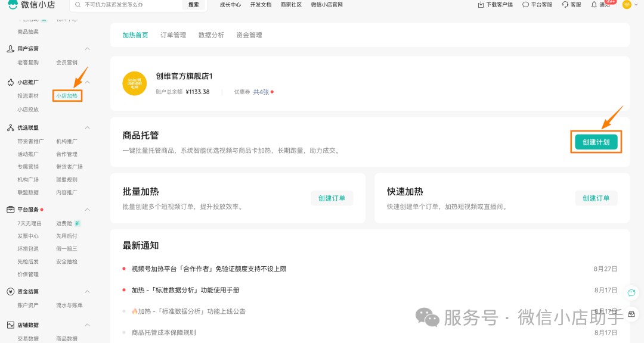The image size is (644, 343).
Task: Click the 创维官方旗舰店1 store avatar
Action: click(135, 83)
